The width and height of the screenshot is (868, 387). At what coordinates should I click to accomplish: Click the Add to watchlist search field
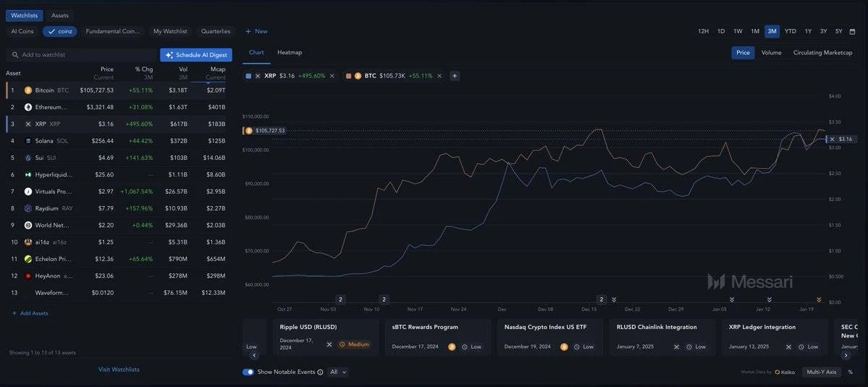[x=80, y=55]
